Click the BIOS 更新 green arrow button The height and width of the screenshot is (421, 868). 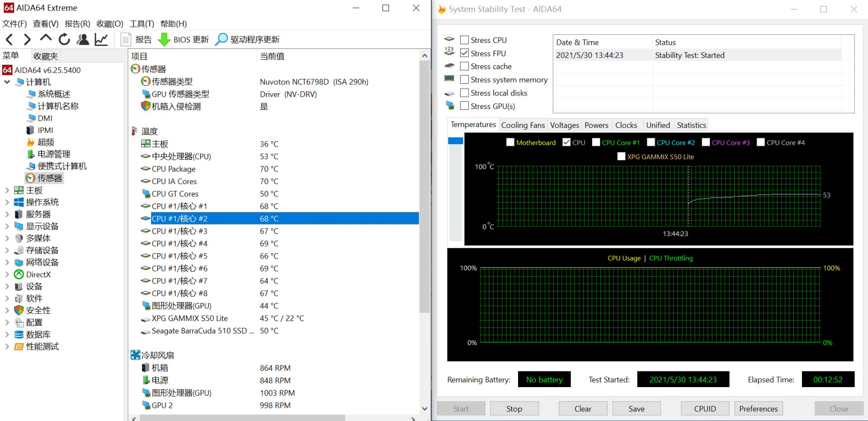(183, 40)
